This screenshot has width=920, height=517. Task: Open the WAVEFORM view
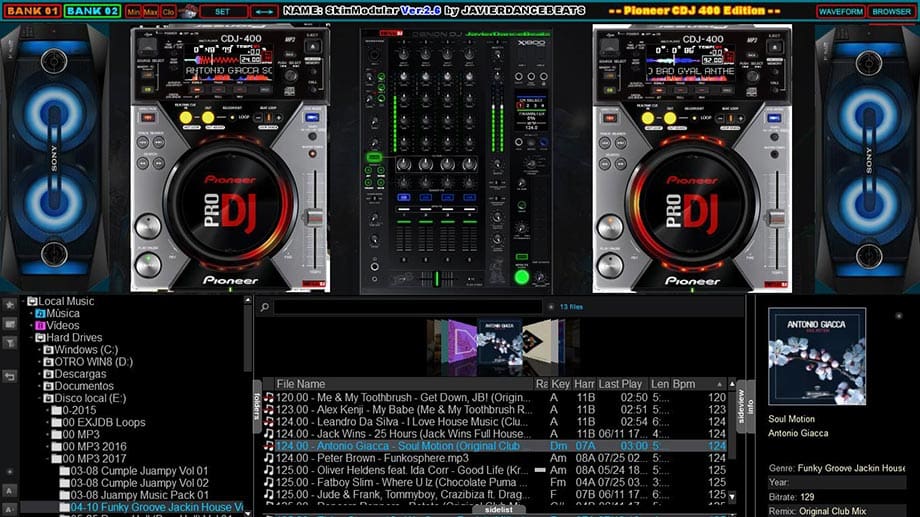pos(841,11)
